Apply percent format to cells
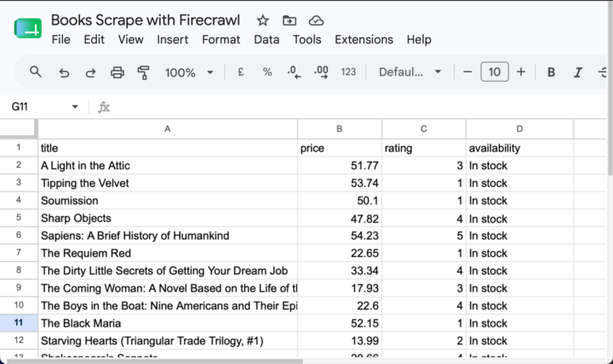The width and height of the screenshot is (613, 364). tap(267, 71)
